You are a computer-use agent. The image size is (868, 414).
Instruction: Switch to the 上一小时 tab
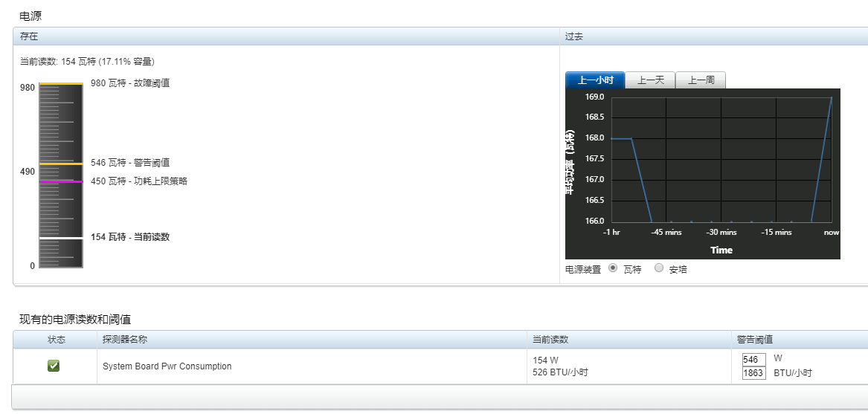click(595, 80)
